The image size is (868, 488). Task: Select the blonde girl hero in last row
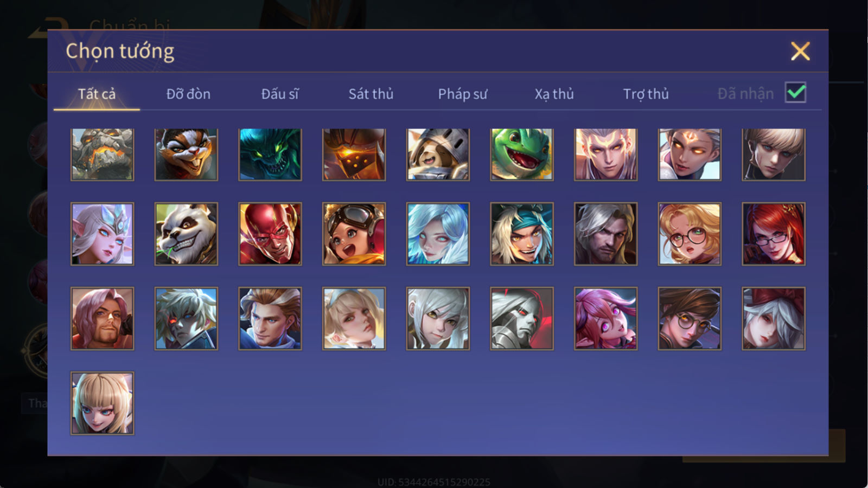pos(102,403)
